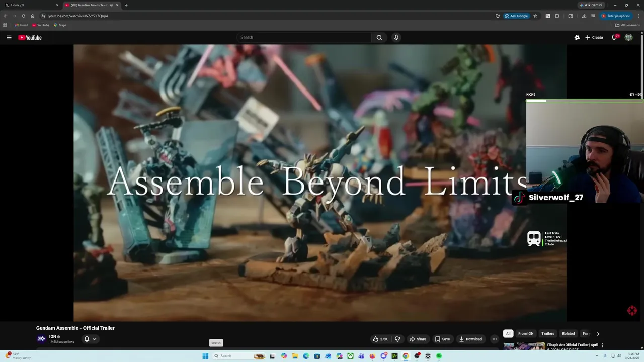Open options for Elbaph Arc trailer suggestion
Screen dimensions: 644x362
(602, 345)
